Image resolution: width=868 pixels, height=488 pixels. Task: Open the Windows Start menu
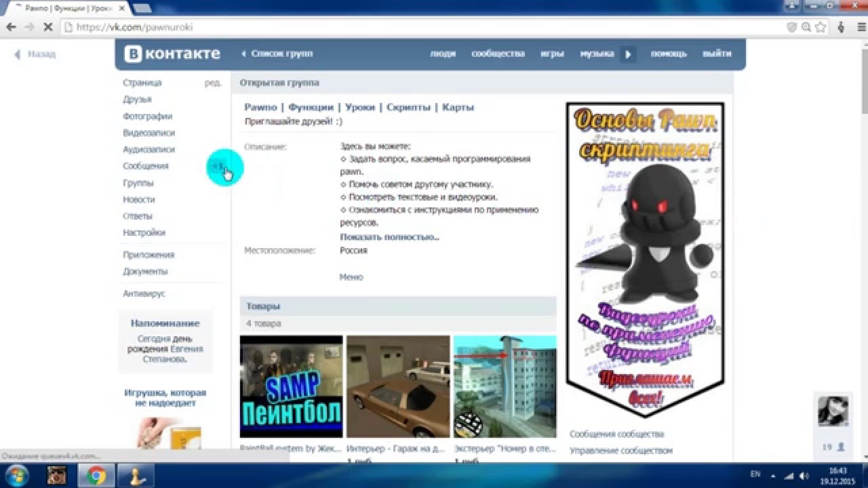point(16,475)
